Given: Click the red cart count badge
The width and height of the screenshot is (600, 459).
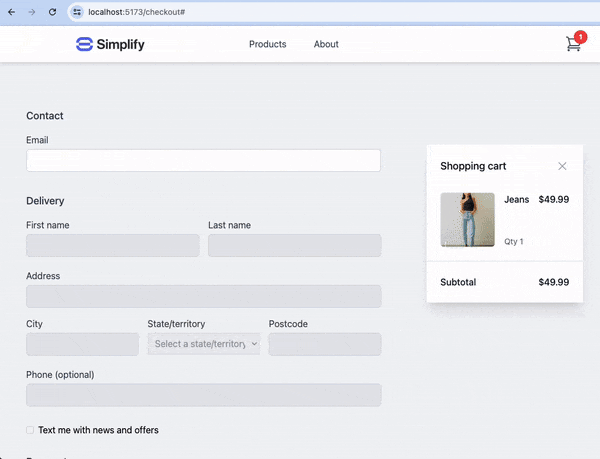Looking at the screenshot, I should (x=580, y=37).
